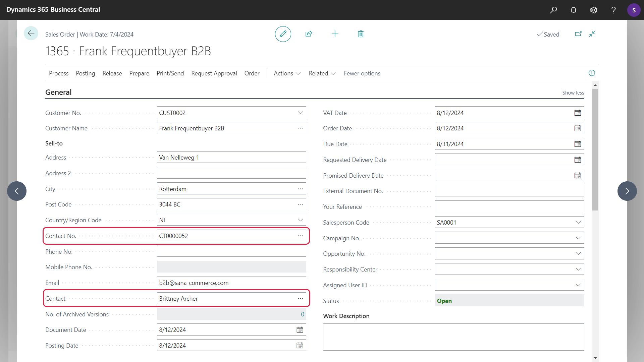Click the trash delete icon
Screen dimensions: 644x362
pos(361,34)
